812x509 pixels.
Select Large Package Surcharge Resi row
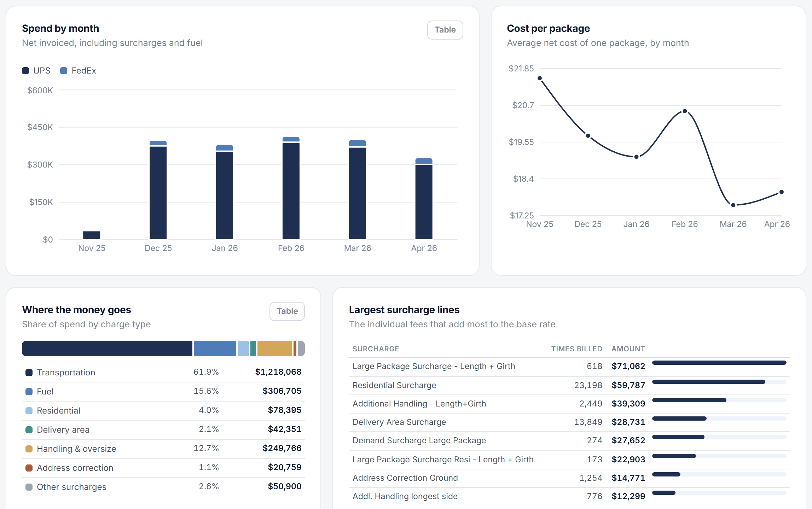569,460
